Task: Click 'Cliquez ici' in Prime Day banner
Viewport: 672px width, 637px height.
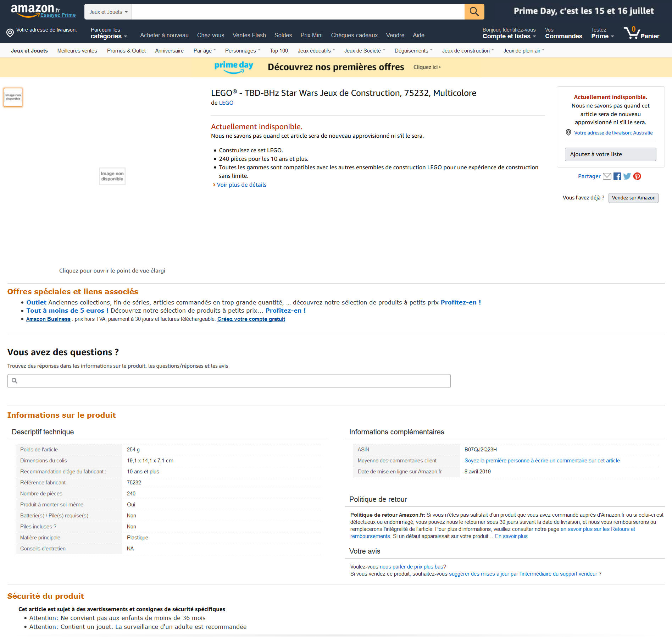Action: [427, 67]
